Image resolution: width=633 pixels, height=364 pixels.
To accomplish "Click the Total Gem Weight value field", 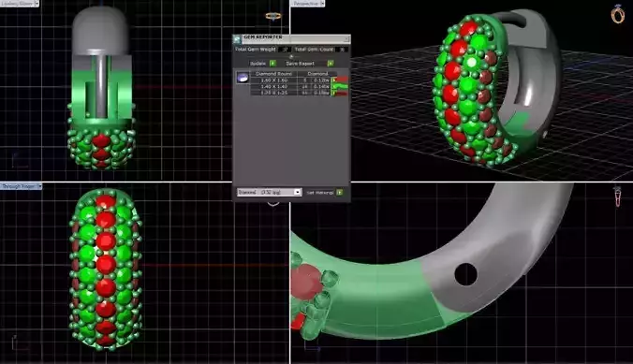I will coord(285,50).
